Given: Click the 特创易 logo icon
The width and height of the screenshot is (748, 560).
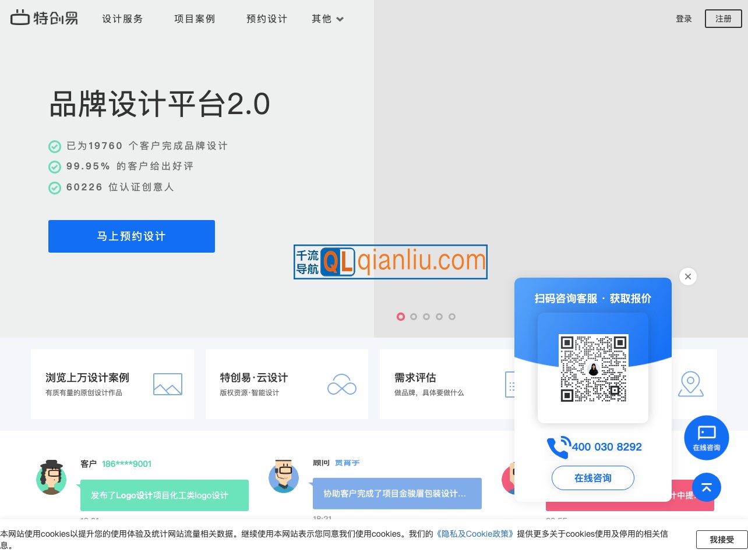Looking at the screenshot, I should point(20,17).
